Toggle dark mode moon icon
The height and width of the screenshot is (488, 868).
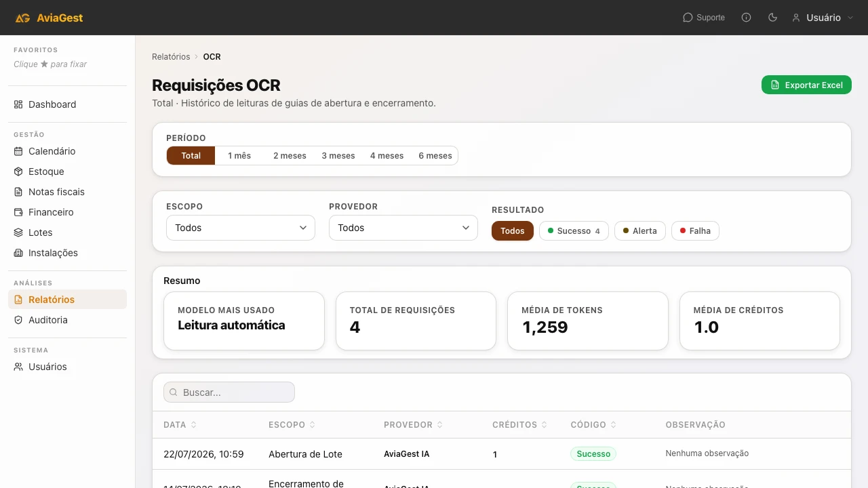772,18
